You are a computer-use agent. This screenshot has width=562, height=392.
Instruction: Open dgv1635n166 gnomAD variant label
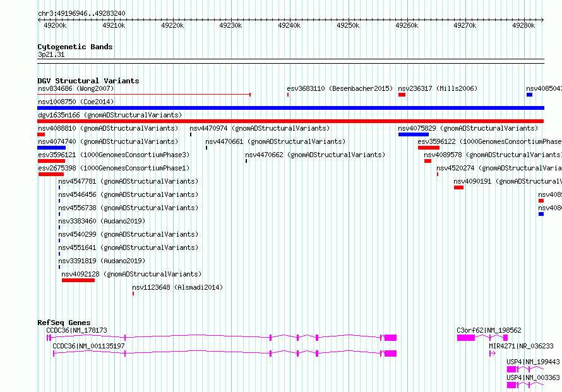click(110, 115)
